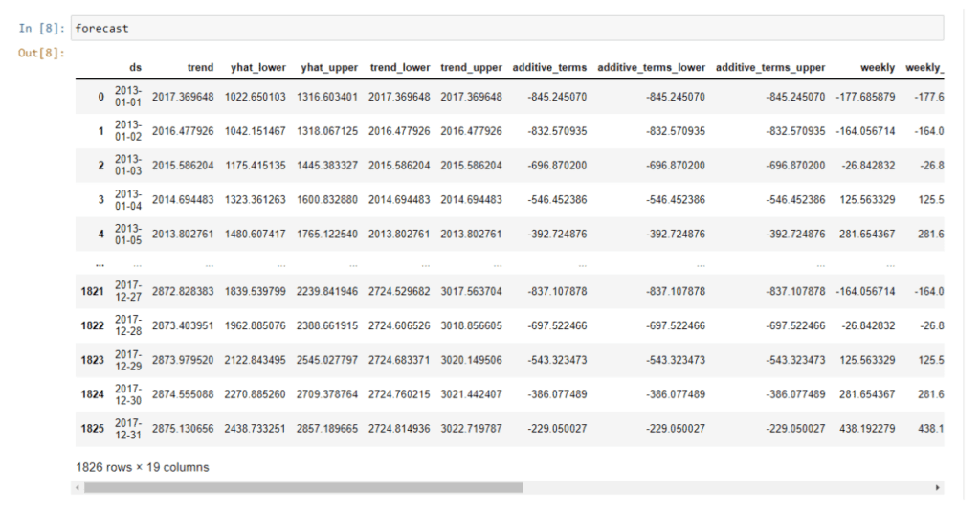Click trend_lower value 2724.529682
This screenshot has width=980, height=515.
pos(399,291)
